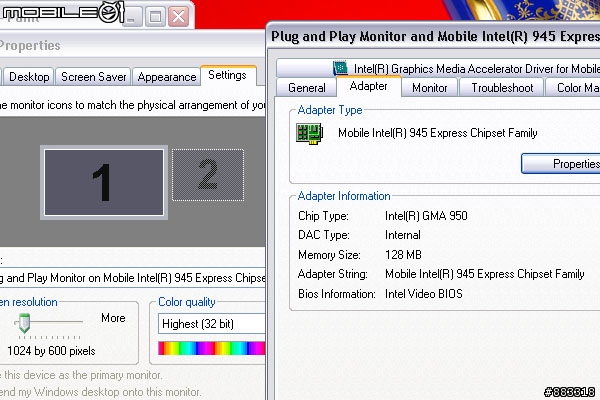This screenshot has width=600, height=400.
Task: Switch to the Color Management tab
Action: tap(573, 88)
